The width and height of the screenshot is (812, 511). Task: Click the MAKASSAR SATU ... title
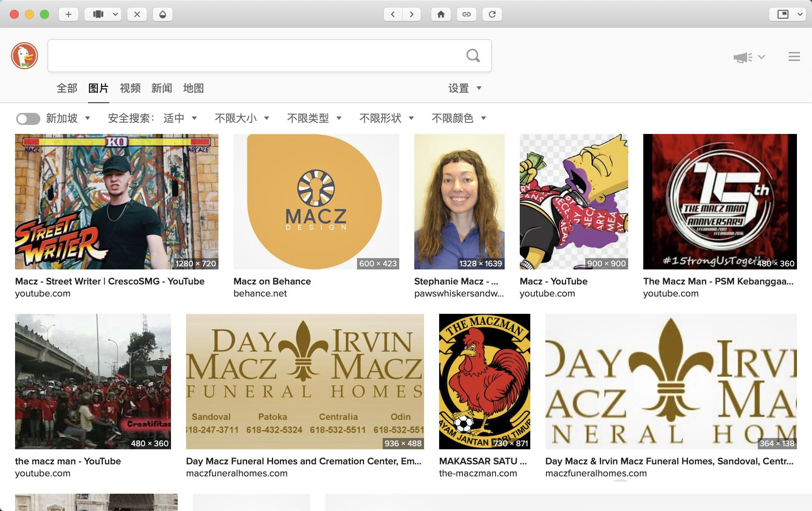483,461
